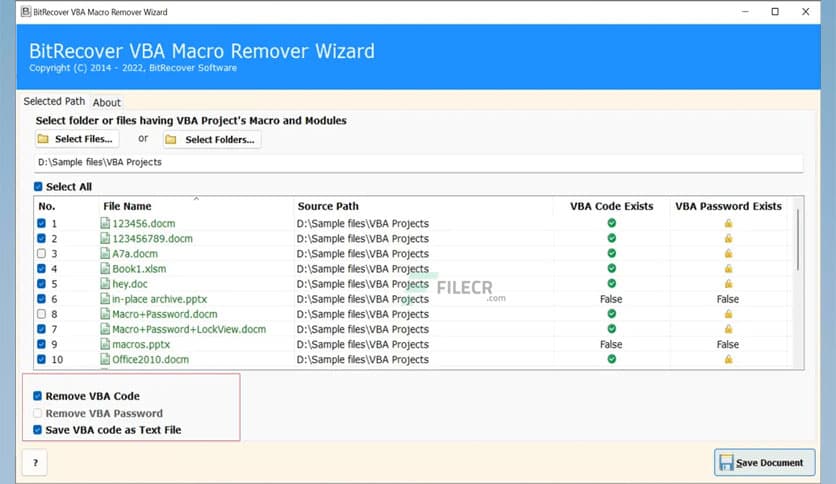The width and height of the screenshot is (836, 484).
Task: Click the Save Document button
Action: [764, 462]
